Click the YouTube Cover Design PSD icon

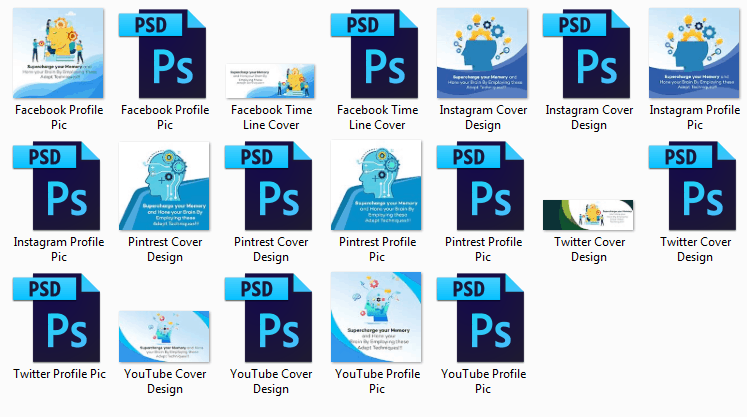(x=269, y=318)
